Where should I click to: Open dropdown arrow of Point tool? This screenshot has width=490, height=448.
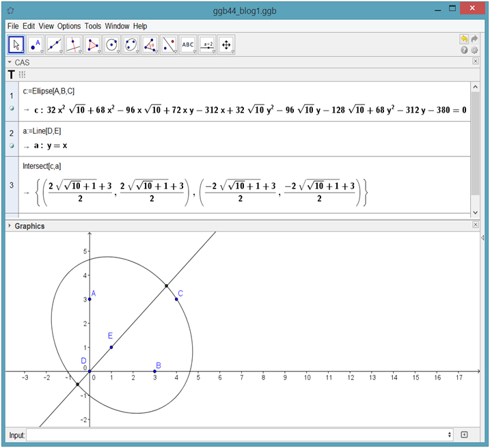pyautogui.click(x=42, y=52)
